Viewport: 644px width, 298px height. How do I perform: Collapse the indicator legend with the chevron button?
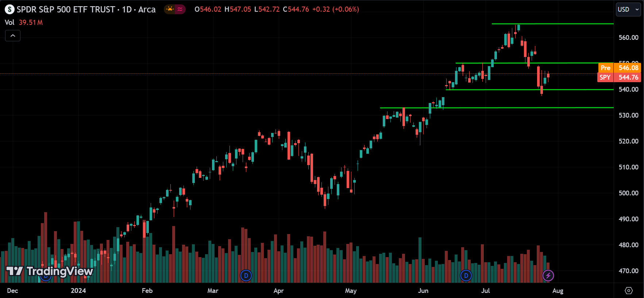tap(13, 35)
